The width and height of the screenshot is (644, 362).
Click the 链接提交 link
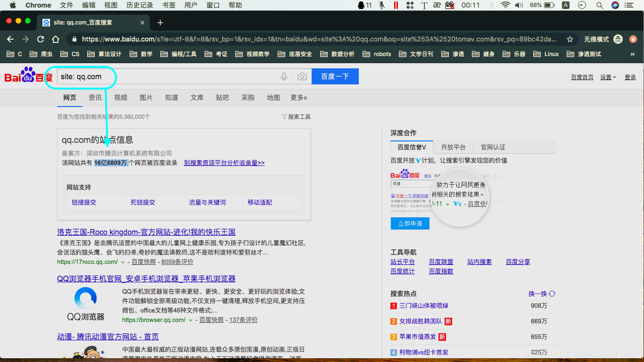tap(84, 202)
